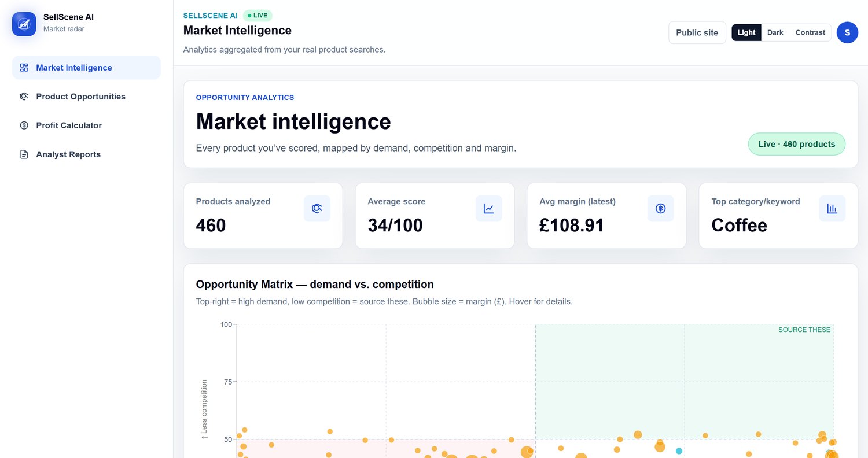Click the blue bubble in the matrix
The height and width of the screenshot is (458, 868).
[x=679, y=450]
